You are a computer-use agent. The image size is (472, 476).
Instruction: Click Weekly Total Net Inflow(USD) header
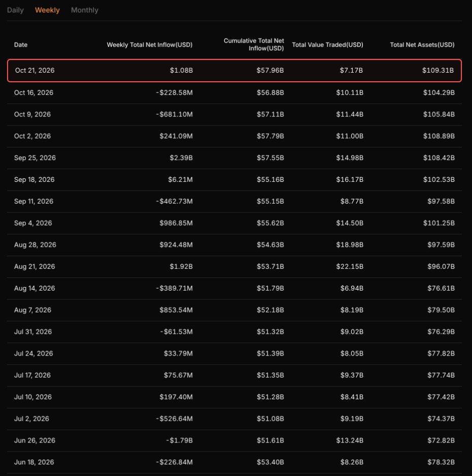coord(150,45)
